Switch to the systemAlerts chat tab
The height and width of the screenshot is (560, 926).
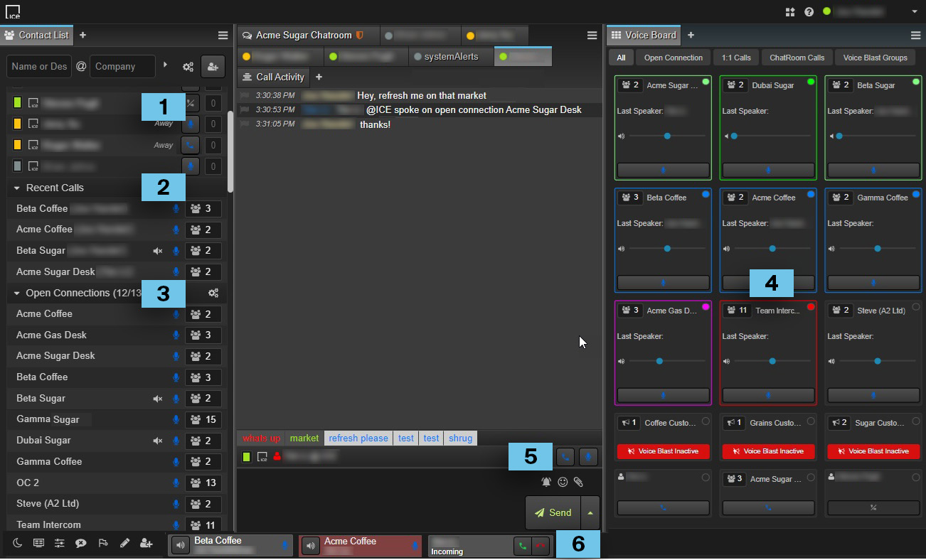pos(451,56)
